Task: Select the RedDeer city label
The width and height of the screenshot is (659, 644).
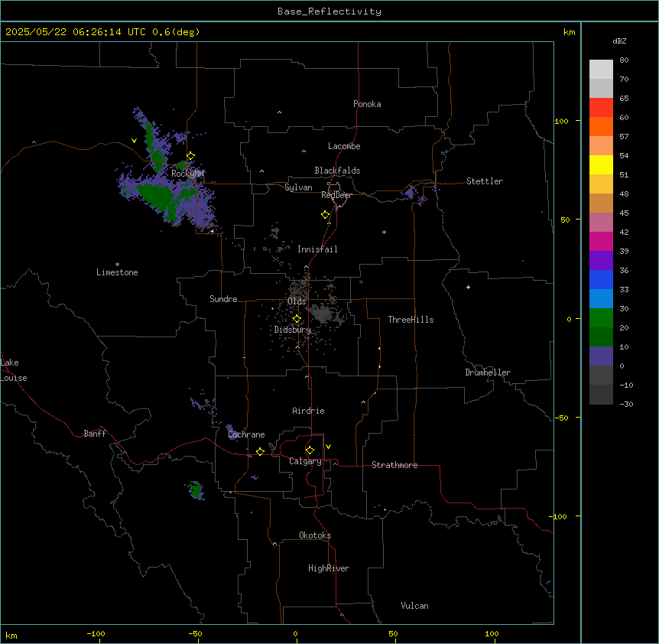Action: (x=336, y=195)
